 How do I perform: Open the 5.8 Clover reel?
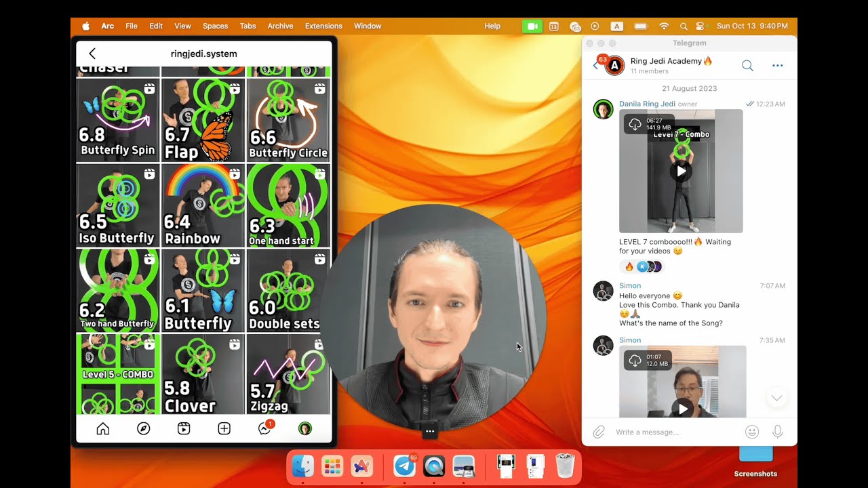[x=203, y=374]
